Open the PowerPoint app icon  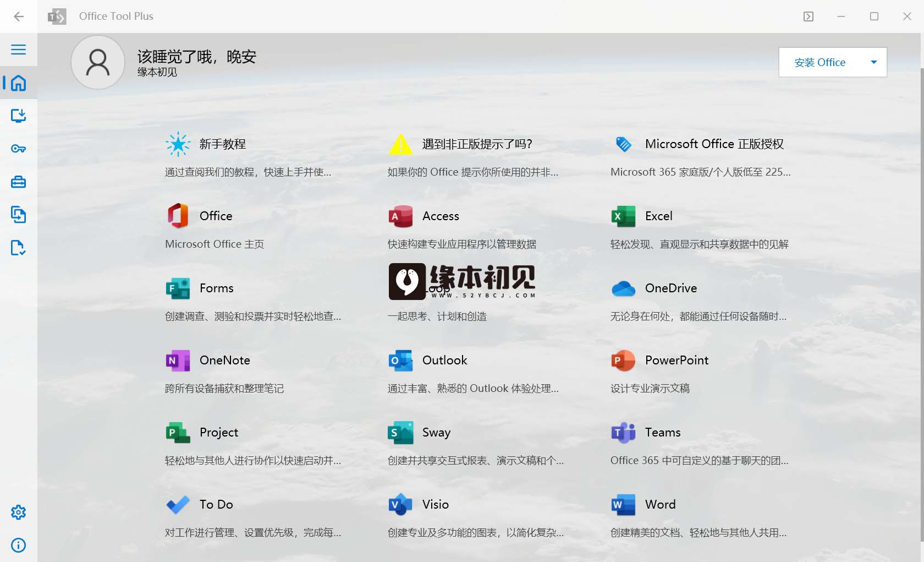point(623,361)
